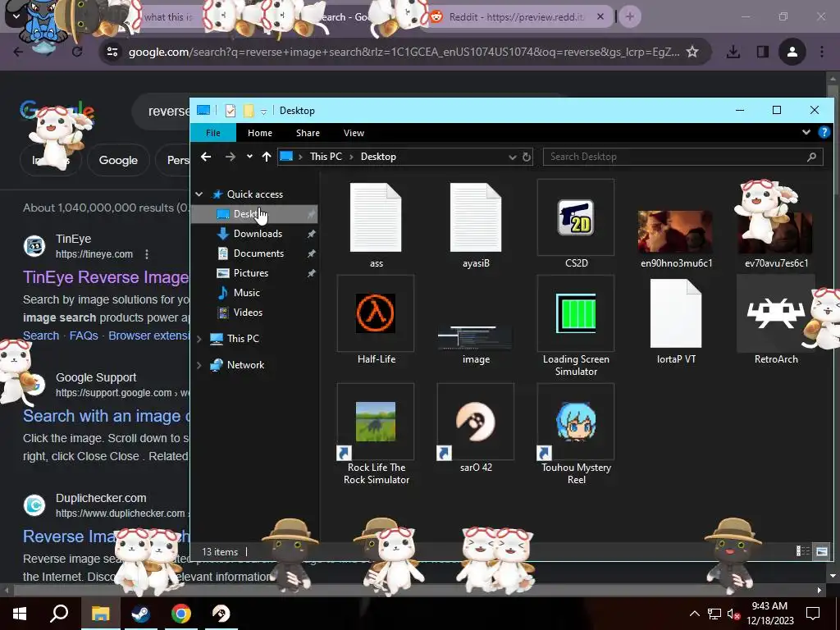Open the CS2D desktop icon
Image resolution: width=840 pixels, height=630 pixels.
point(576,217)
